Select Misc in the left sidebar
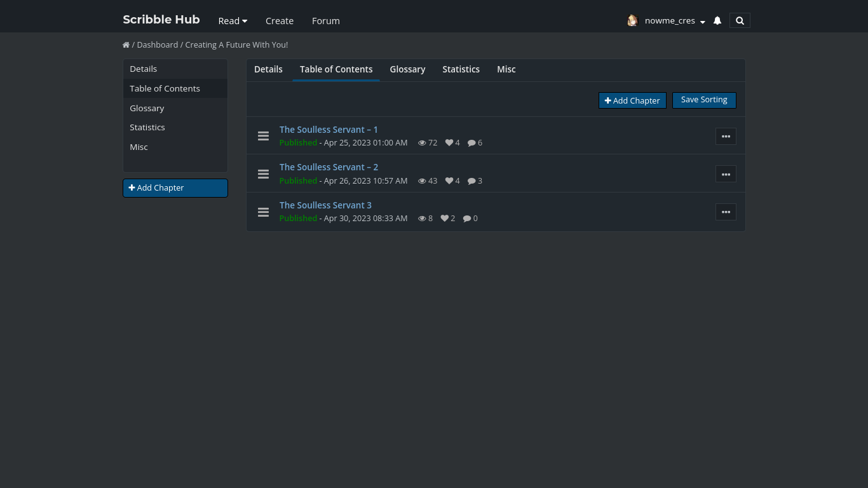Viewport: 868px width, 488px height. [x=139, y=147]
